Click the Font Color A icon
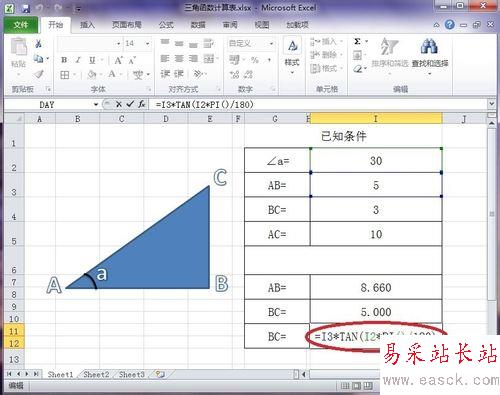This screenshot has height=395, width=500. (112, 74)
